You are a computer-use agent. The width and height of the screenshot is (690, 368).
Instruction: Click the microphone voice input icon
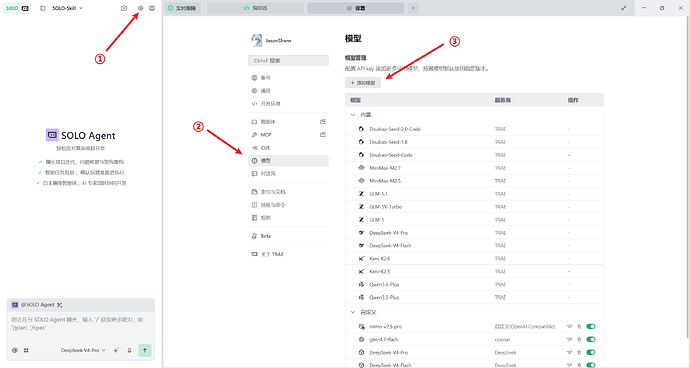(129, 350)
